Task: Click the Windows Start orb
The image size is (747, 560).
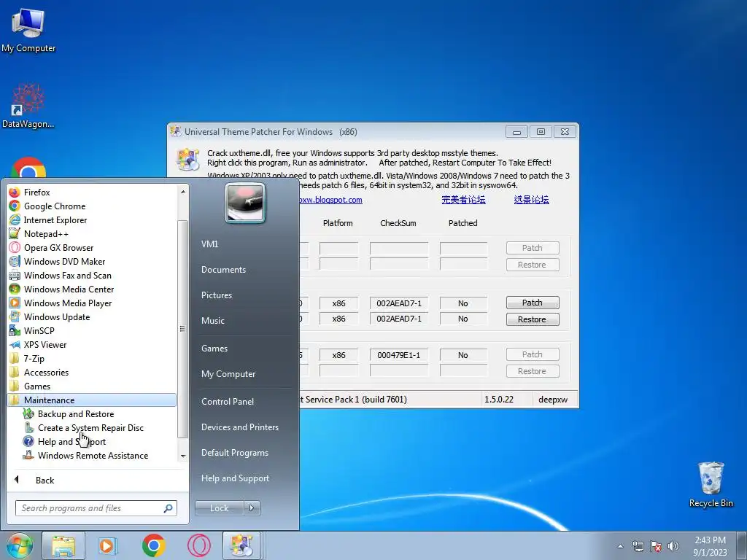Action: pyautogui.click(x=19, y=545)
